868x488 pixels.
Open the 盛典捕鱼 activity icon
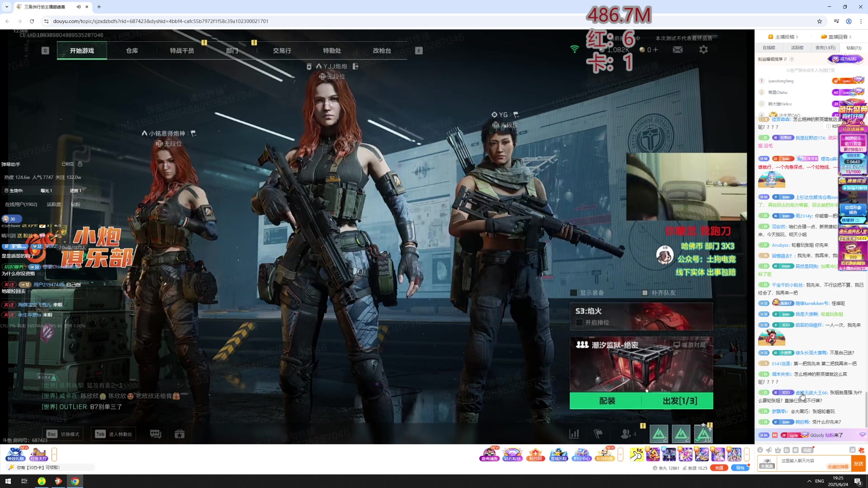click(x=489, y=454)
